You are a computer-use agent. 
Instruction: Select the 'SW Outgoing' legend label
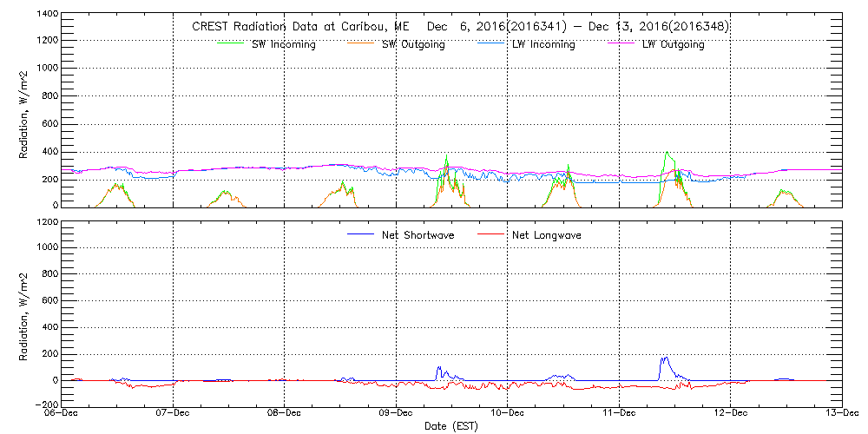tap(413, 44)
